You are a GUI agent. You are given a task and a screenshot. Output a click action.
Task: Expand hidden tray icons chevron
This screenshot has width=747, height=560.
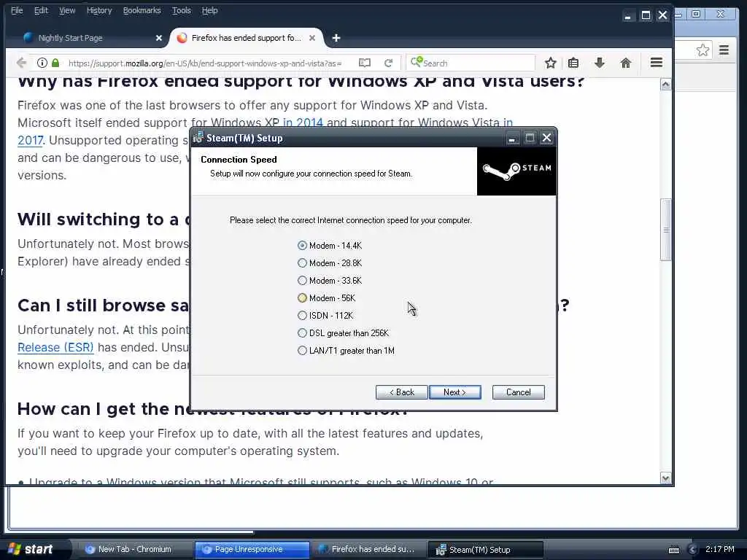coord(693,550)
